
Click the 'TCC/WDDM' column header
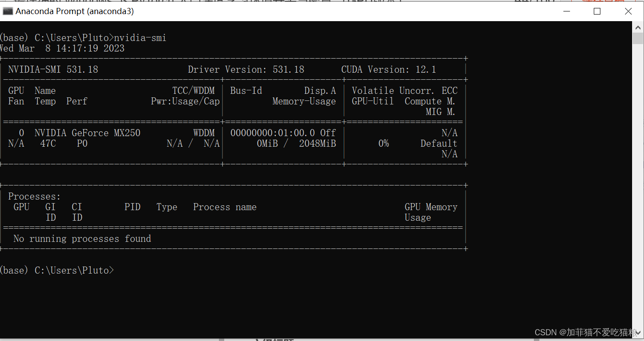point(193,91)
